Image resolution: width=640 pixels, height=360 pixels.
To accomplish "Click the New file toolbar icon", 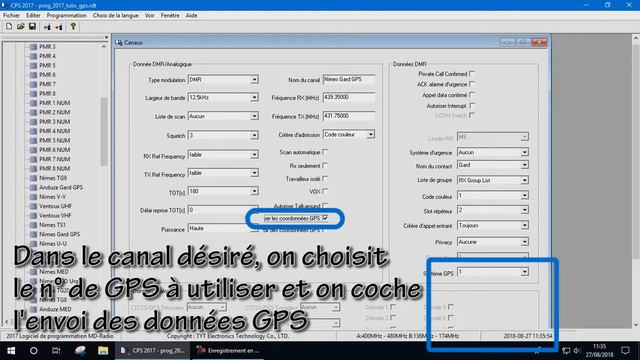I will coord(9,27).
